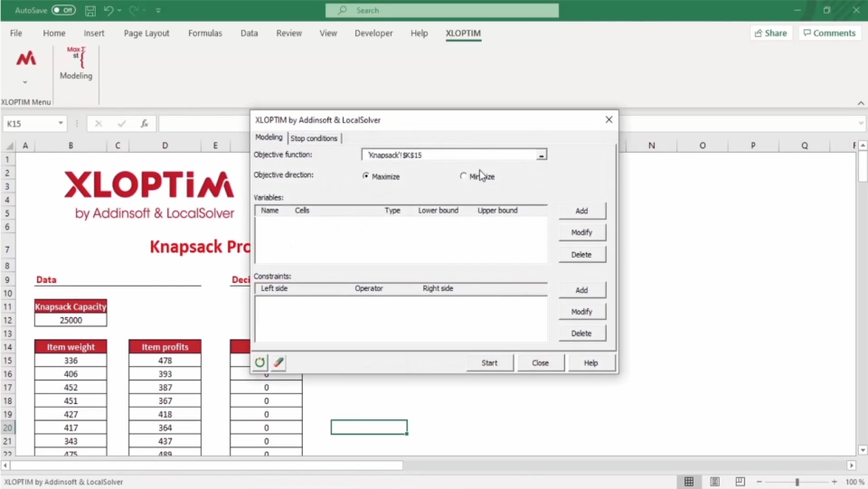
Task: Click the Redo arrow icon
Action: click(x=134, y=11)
